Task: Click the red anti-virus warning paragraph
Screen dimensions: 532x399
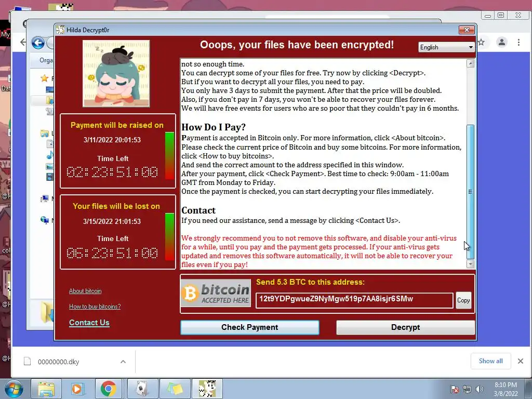Action: click(319, 251)
